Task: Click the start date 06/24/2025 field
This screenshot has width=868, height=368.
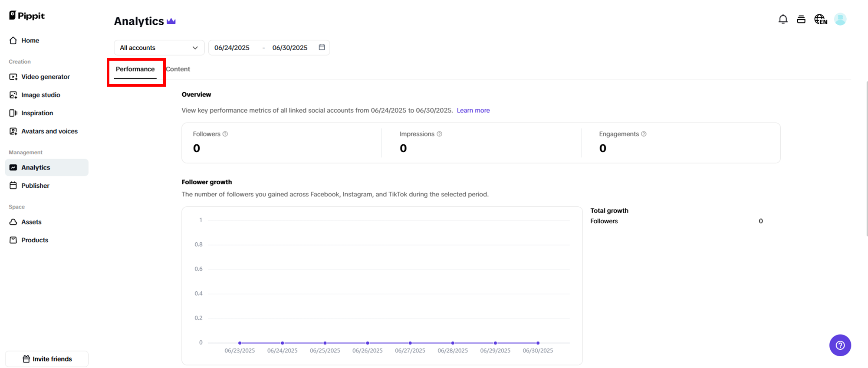Action: [232, 48]
